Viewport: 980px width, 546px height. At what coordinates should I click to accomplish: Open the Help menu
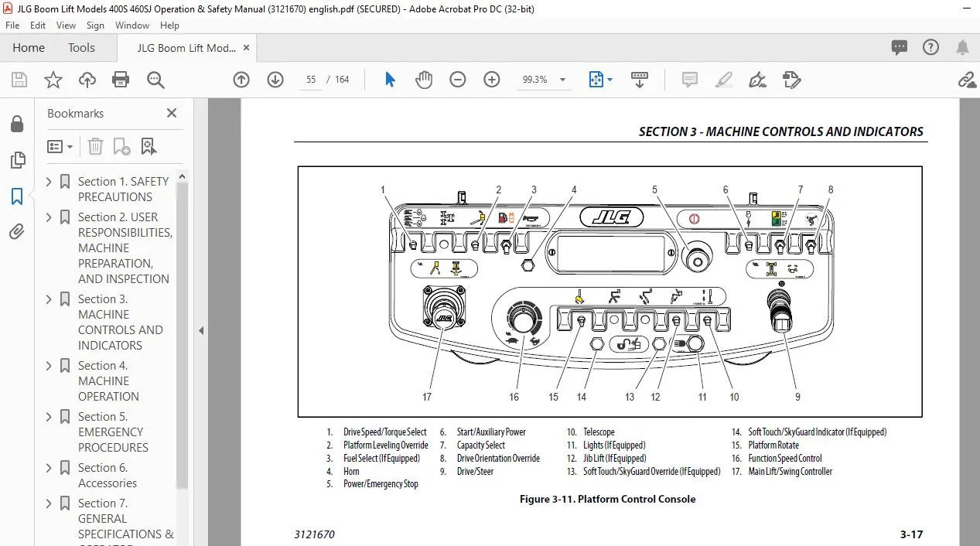point(169,26)
